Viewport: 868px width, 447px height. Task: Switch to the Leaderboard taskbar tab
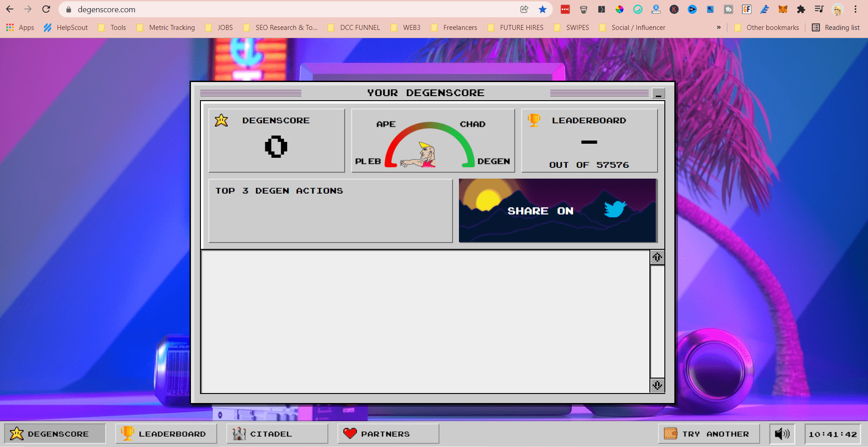[x=166, y=434]
